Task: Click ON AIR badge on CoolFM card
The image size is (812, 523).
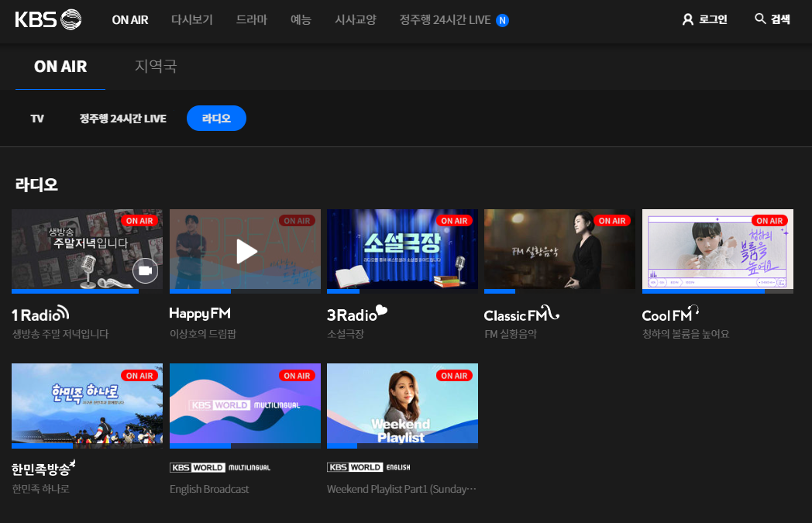Action: 769,221
